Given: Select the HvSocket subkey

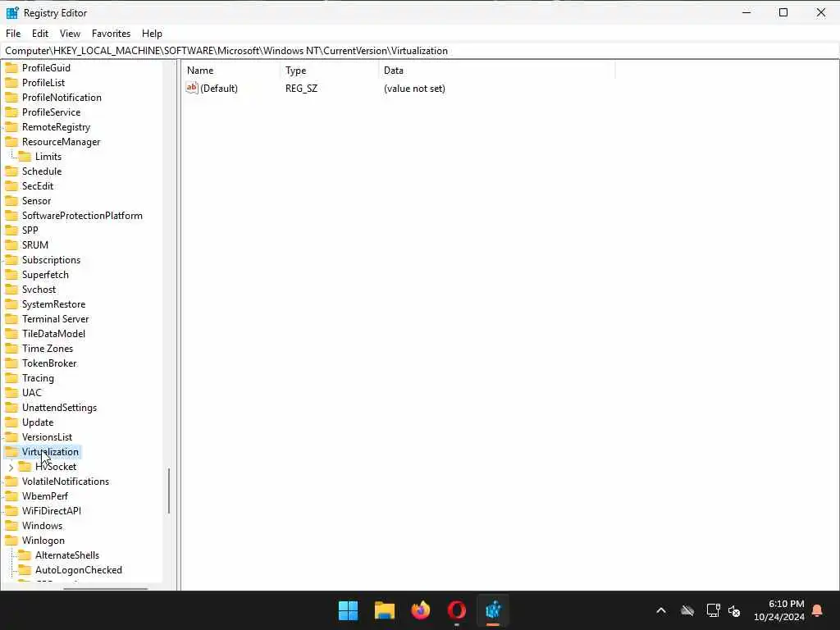Looking at the screenshot, I should coord(56,467).
